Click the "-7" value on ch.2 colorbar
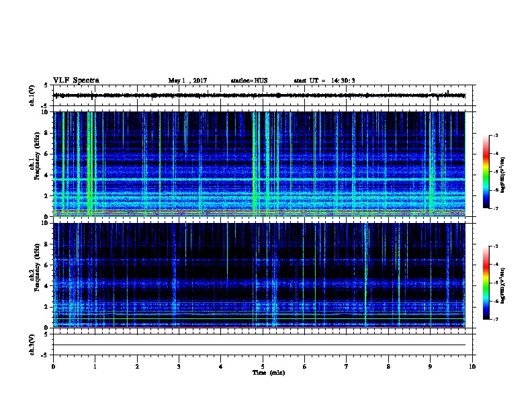 tap(496, 320)
